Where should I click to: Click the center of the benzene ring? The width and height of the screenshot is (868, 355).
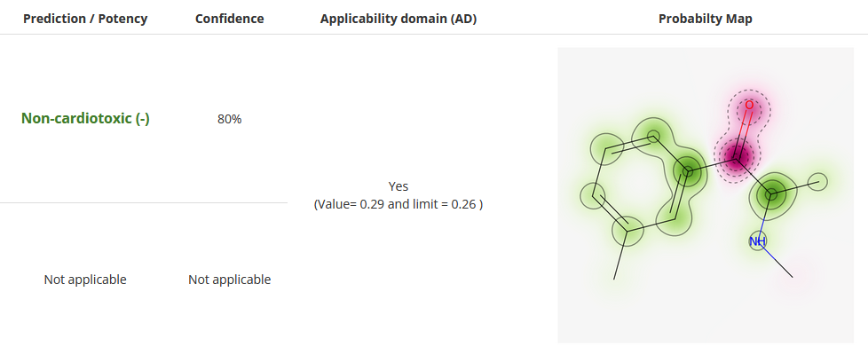tap(638, 183)
